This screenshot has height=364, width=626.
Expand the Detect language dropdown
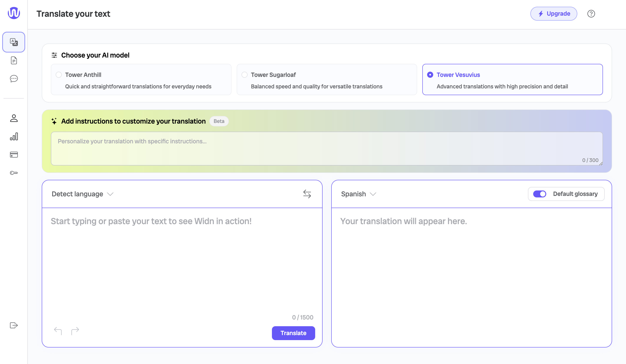pos(82,194)
